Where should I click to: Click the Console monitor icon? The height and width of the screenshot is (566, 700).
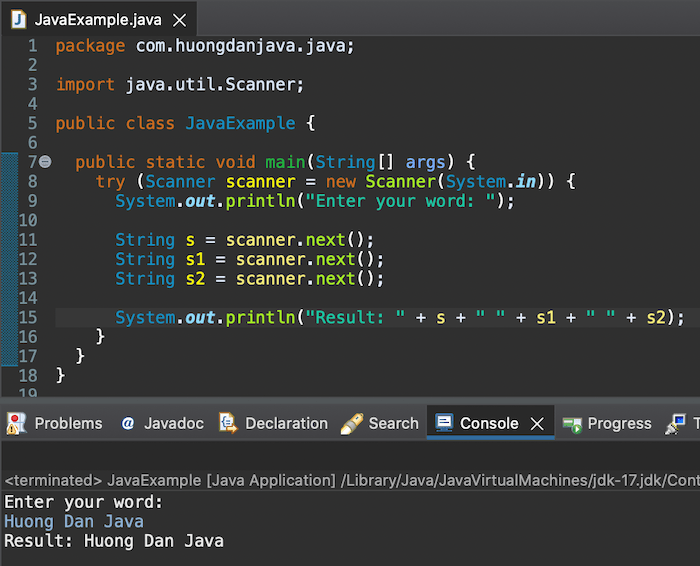point(444,423)
